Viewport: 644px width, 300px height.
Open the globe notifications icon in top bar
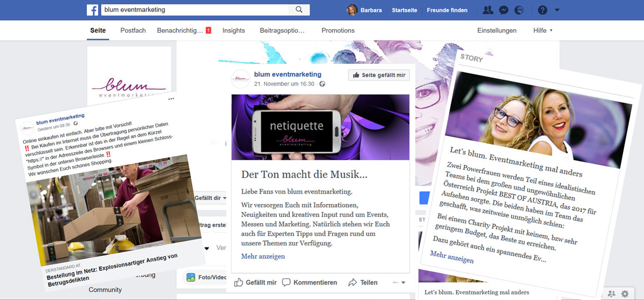pyautogui.click(x=519, y=10)
